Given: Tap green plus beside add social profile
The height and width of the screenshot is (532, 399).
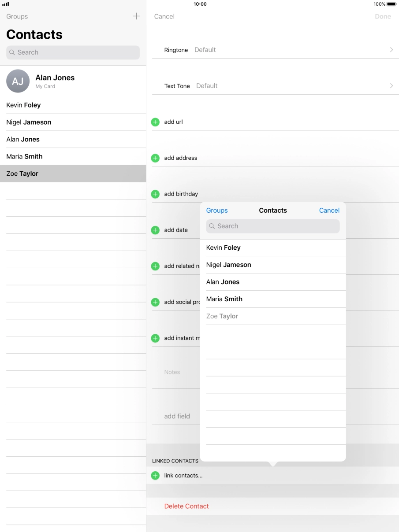Looking at the screenshot, I should 155,302.
